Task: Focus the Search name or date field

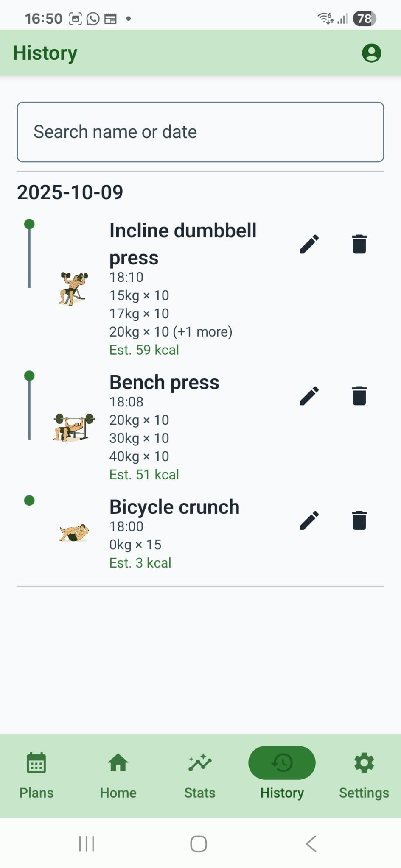Action: [200, 132]
